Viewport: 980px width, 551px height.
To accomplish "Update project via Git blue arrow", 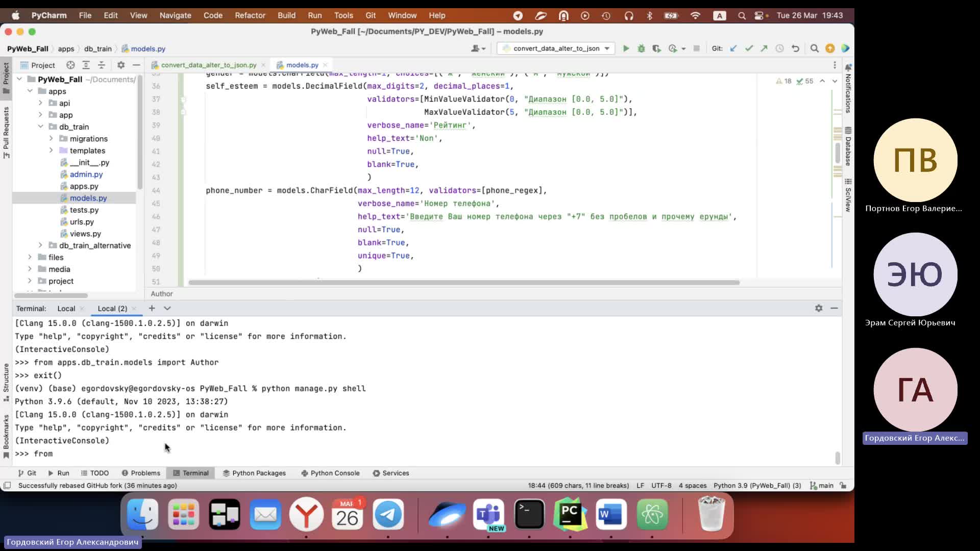I will pos(733,48).
